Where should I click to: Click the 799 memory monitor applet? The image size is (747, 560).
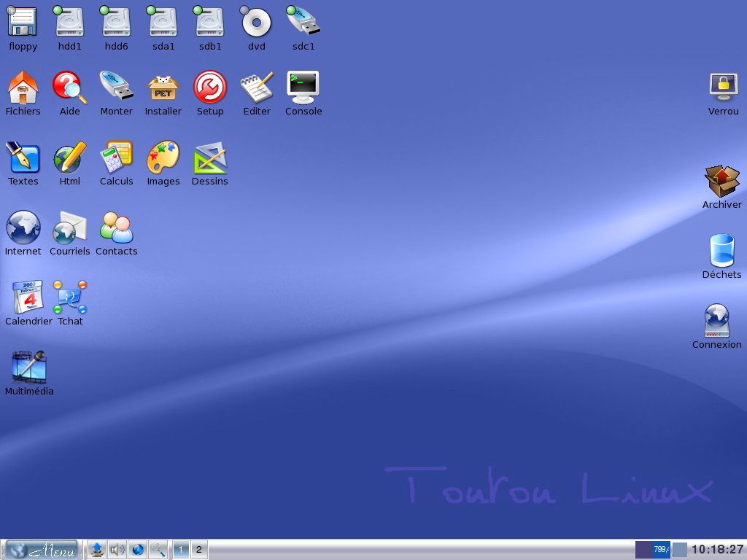(653, 550)
